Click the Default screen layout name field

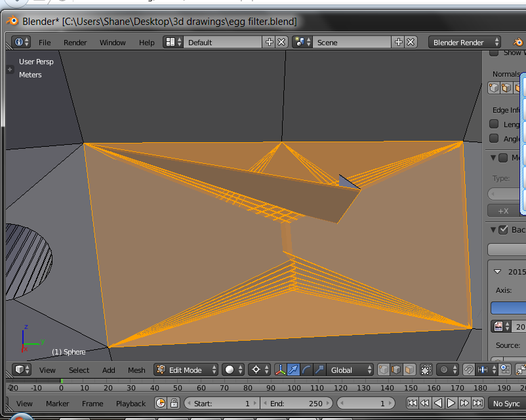[222, 42]
